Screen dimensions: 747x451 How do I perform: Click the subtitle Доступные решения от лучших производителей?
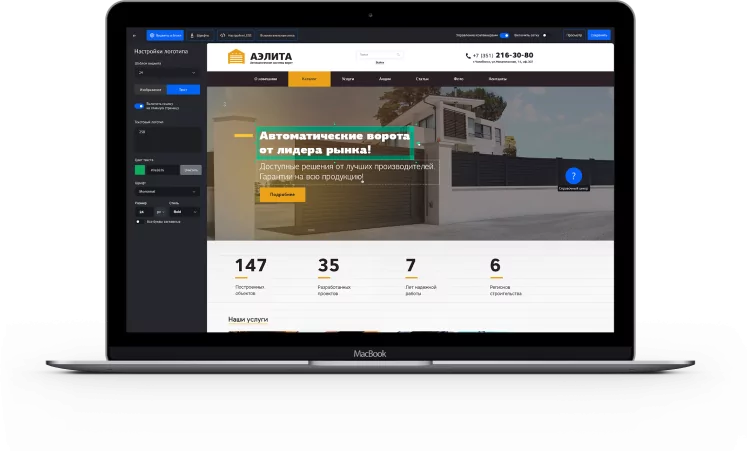pos(347,166)
